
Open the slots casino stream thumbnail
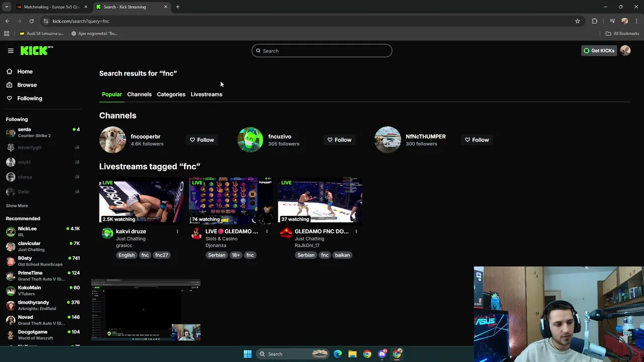click(x=231, y=200)
